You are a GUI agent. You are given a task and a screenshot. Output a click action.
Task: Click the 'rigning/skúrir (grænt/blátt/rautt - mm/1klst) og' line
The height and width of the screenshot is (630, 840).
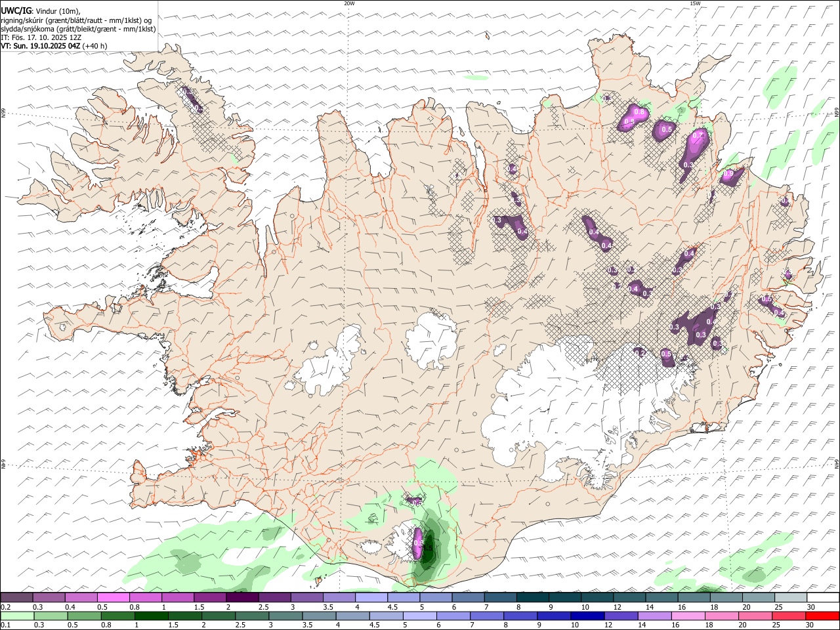click(76, 20)
